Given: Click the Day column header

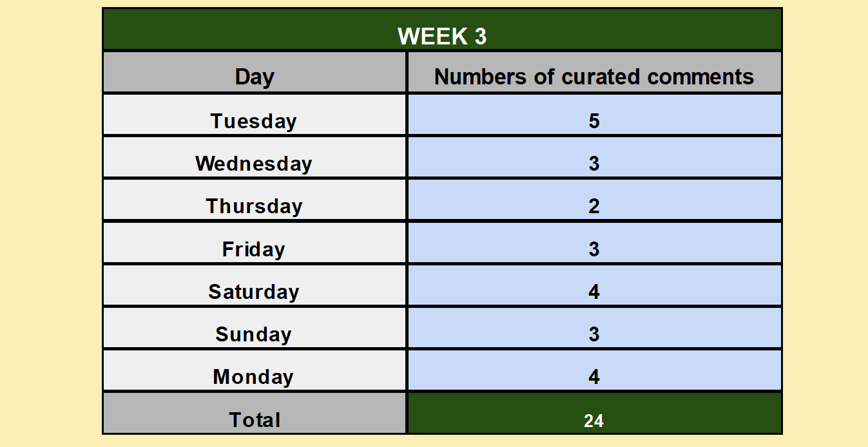Looking at the screenshot, I should (x=255, y=72).
